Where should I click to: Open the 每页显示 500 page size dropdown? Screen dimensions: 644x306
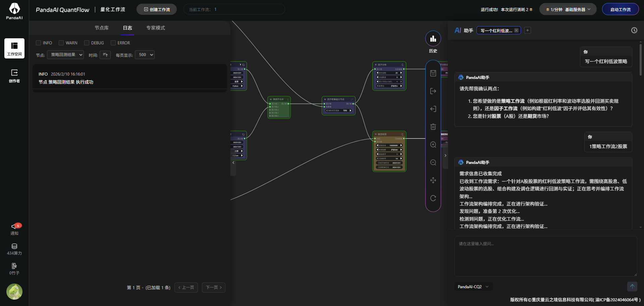pos(145,55)
